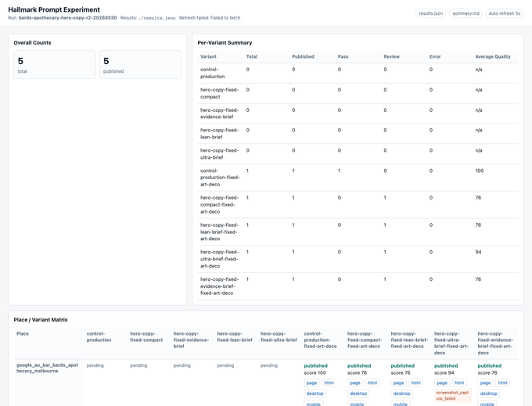The height and width of the screenshot is (406, 532).
Task: Open page link in hero-copy-fixed-lean-brief-fixed-art-deco column
Action: pos(398,383)
